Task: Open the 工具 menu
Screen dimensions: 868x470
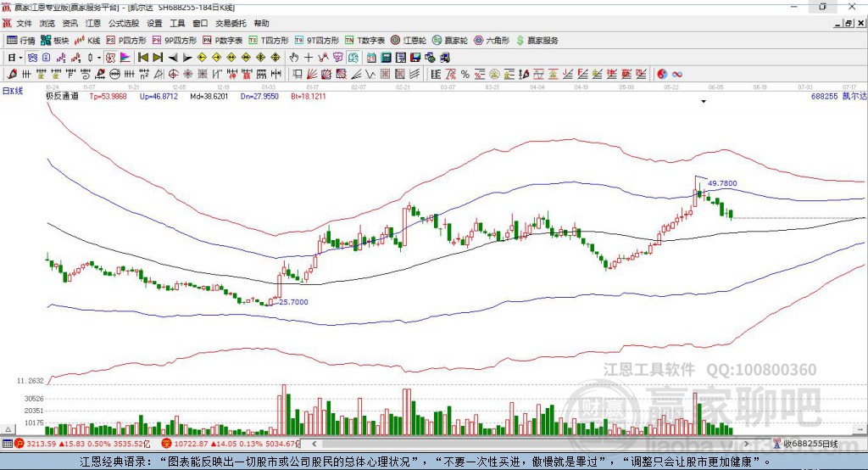Action: [177, 23]
